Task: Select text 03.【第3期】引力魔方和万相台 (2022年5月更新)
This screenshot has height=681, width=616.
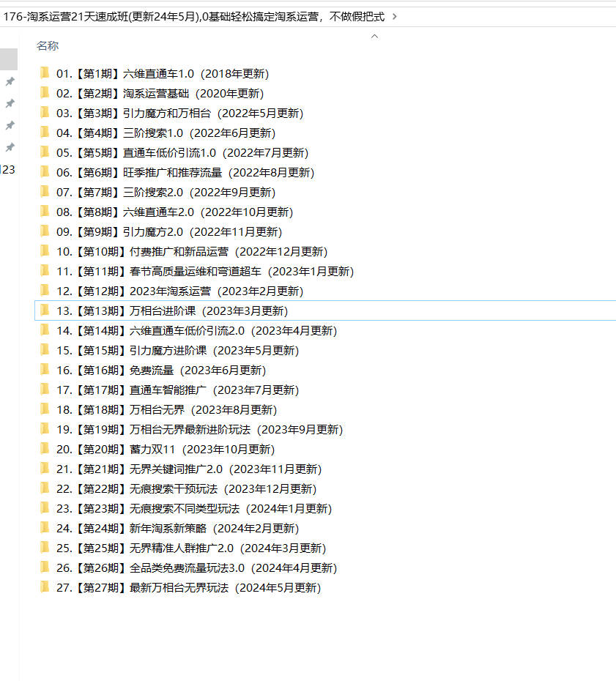Action: (x=180, y=113)
